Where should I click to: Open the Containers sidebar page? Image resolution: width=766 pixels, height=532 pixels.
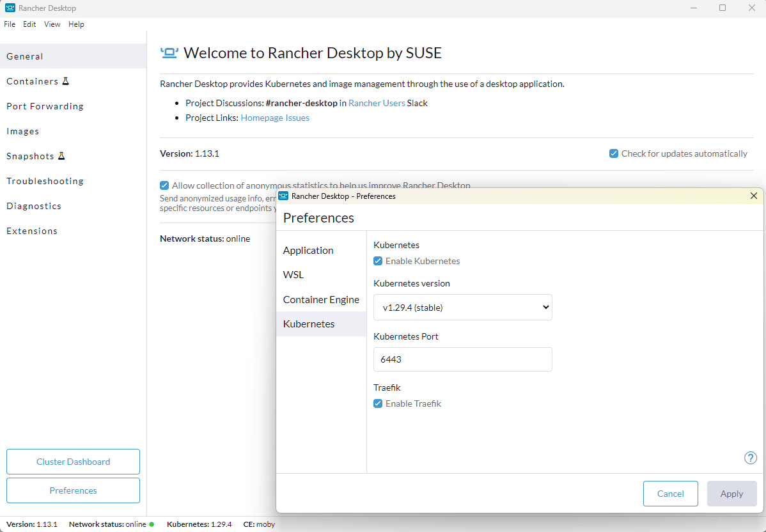(x=74, y=81)
